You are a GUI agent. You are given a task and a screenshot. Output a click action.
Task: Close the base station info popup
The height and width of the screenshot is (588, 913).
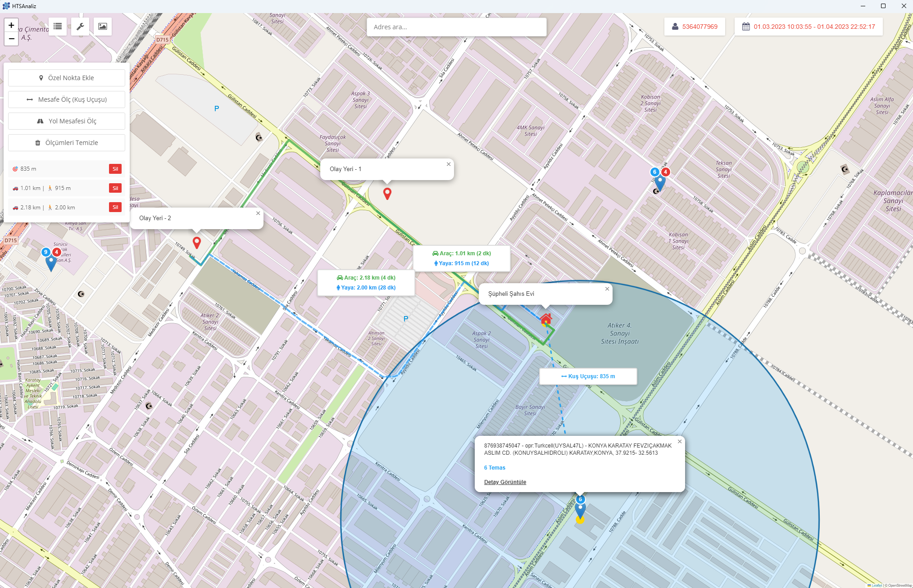pos(680,442)
